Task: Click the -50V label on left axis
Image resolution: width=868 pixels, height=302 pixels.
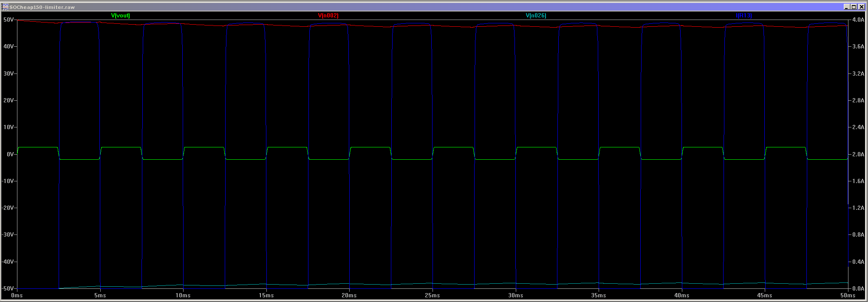Action: pyautogui.click(x=8, y=288)
